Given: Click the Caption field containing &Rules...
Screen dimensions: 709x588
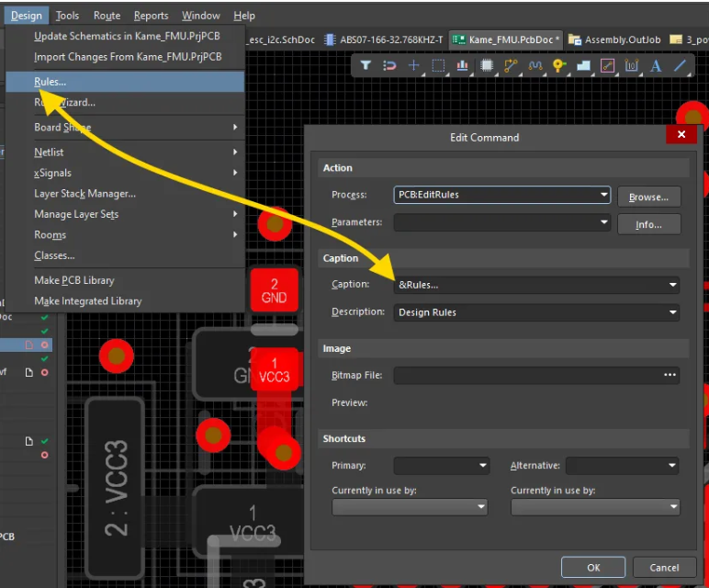Looking at the screenshot, I should coord(536,285).
